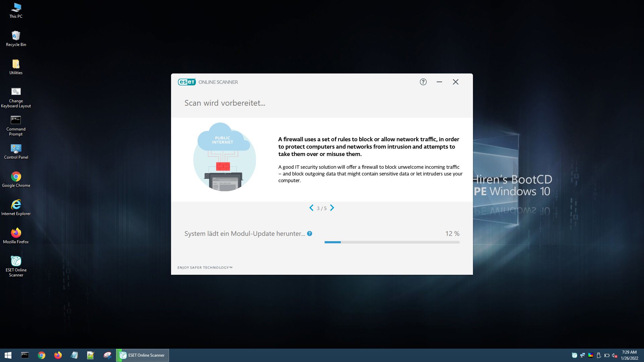Open the Recycle Bin desktop icon
The width and height of the screenshot is (644, 362).
coord(16,39)
